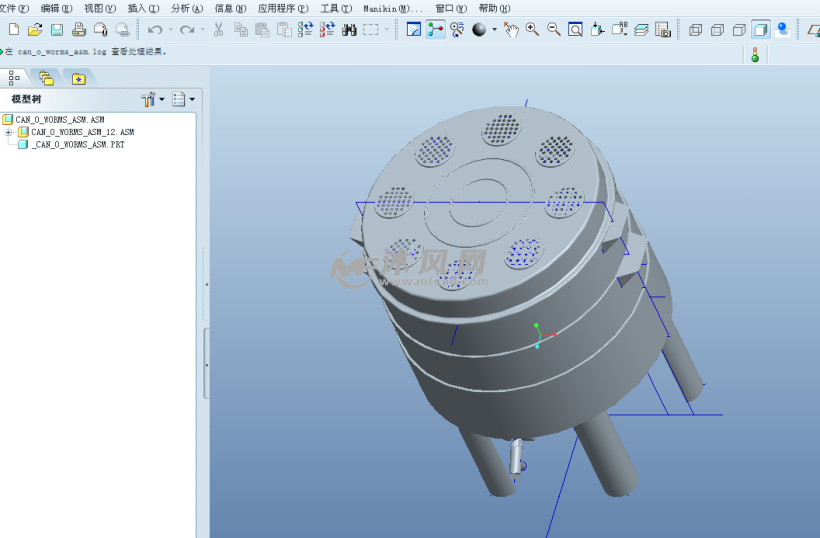This screenshot has width=820, height=538.
Task: Open a file with the folder icon
Action: click(35, 30)
